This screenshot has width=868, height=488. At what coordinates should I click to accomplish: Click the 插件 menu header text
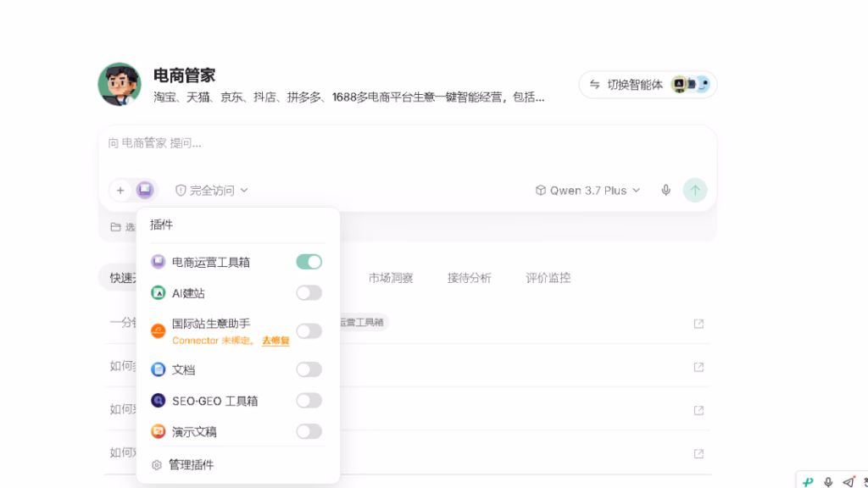(x=162, y=225)
